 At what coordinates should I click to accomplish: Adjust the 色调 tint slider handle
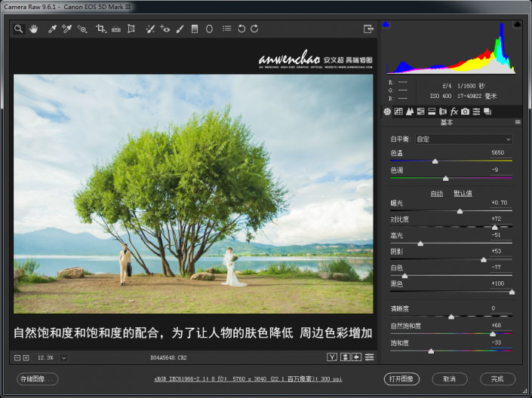pos(446,179)
